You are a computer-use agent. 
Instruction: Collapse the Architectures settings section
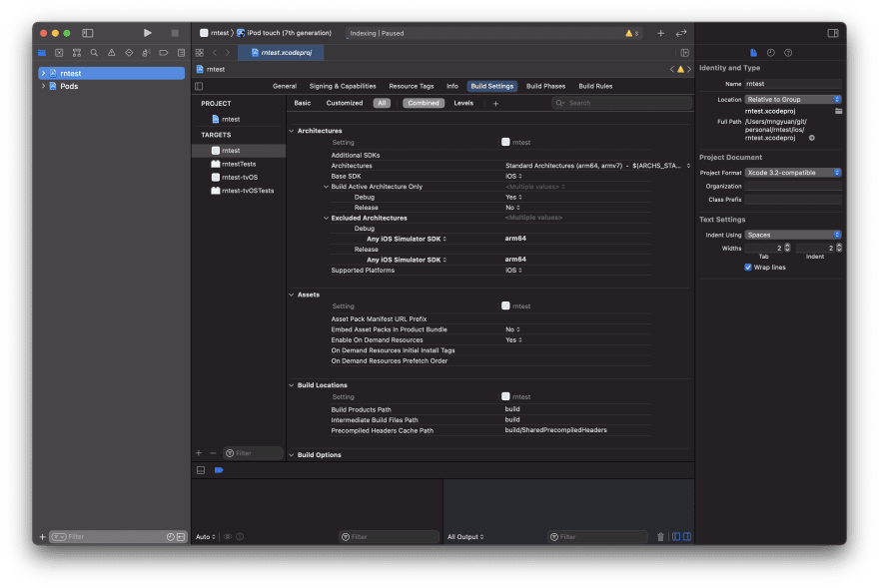point(292,131)
